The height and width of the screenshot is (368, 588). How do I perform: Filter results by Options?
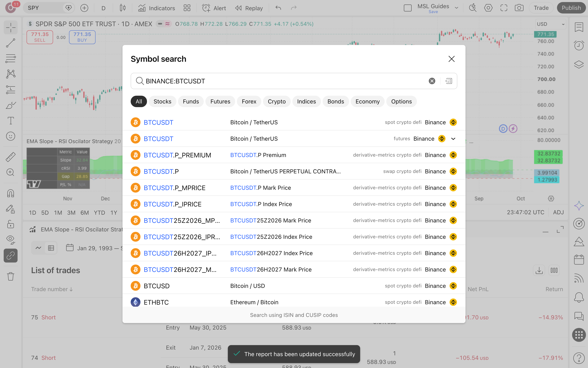(x=401, y=101)
